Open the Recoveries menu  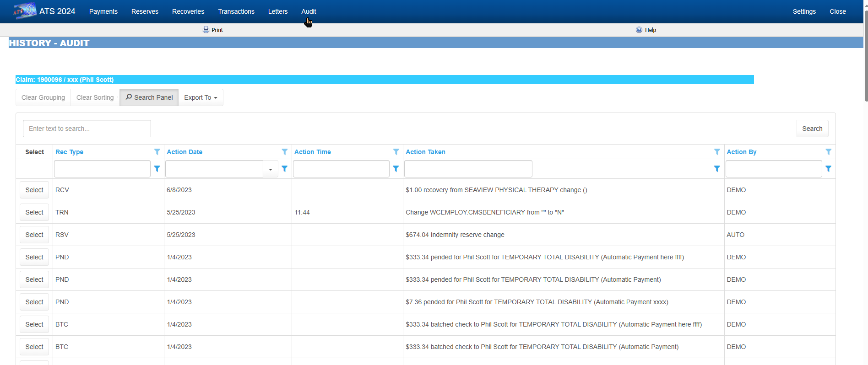tap(188, 11)
